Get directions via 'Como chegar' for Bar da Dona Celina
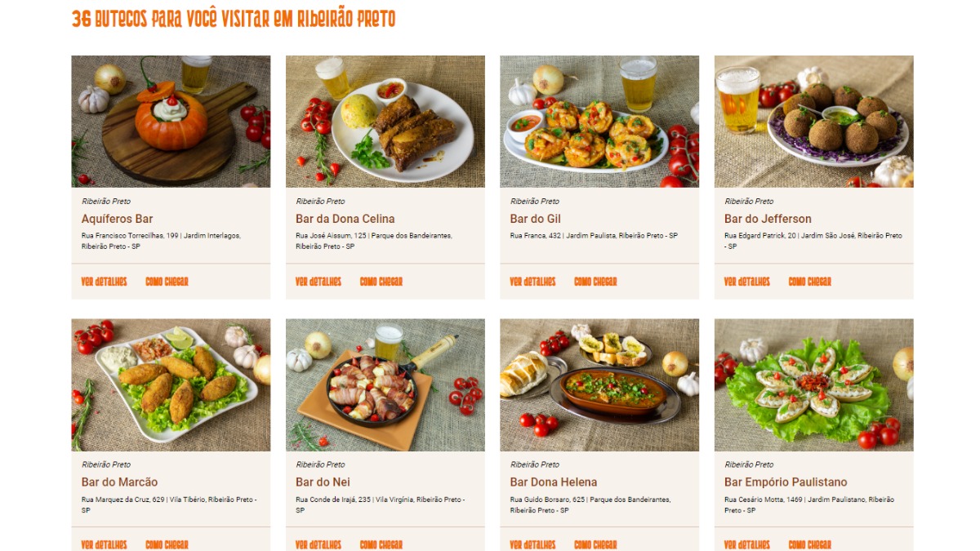This screenshot has width=980, height=551. point(381,282)
